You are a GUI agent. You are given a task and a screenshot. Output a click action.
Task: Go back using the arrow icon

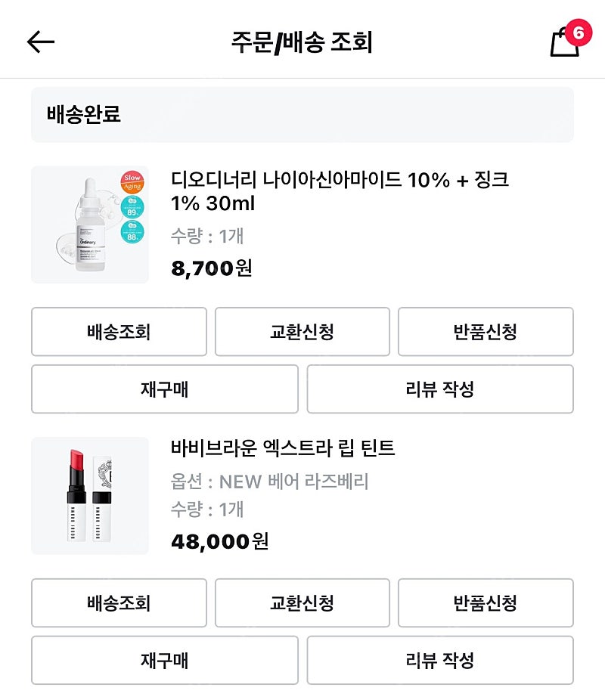[41, 42]
